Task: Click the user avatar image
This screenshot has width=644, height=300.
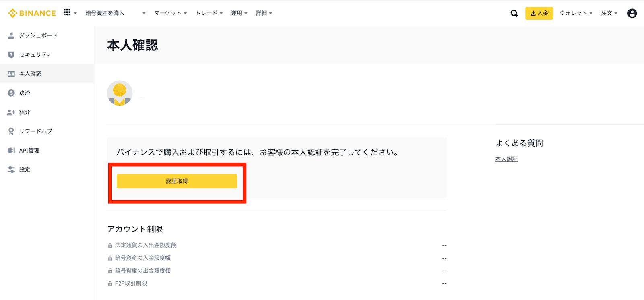Action: [x=120, y=93]
